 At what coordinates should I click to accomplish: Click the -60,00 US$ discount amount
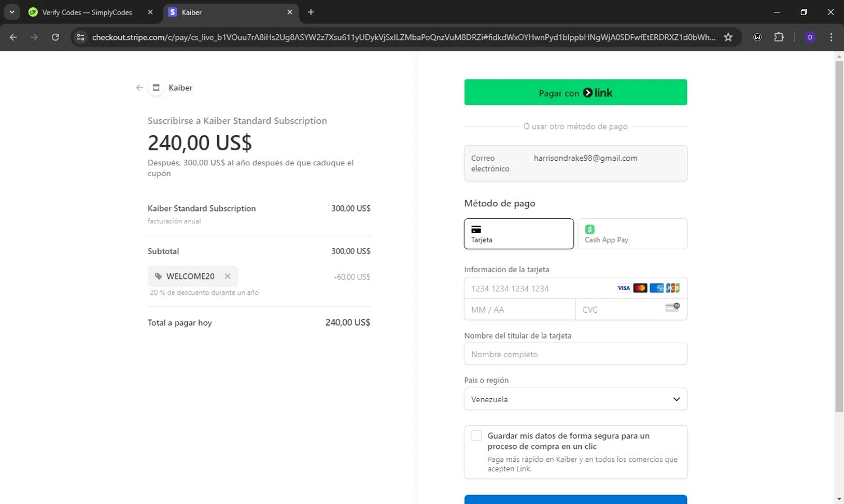tap(352, 277)
